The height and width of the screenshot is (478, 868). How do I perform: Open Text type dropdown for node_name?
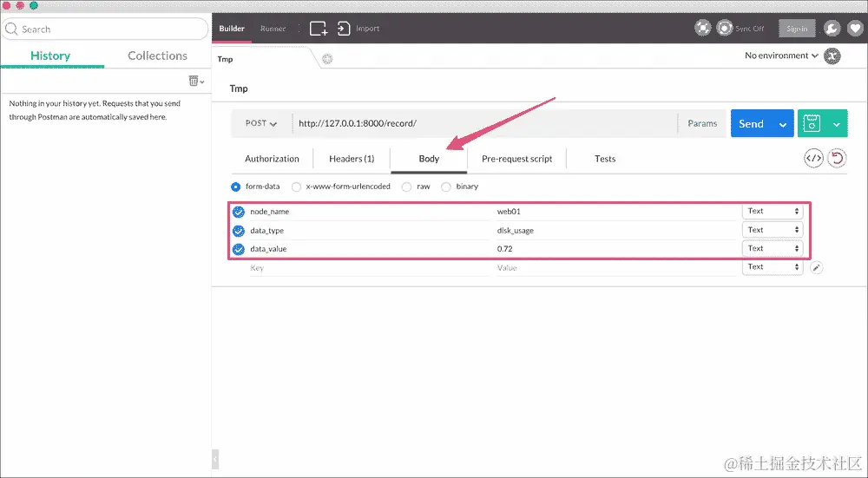(773, 212)
